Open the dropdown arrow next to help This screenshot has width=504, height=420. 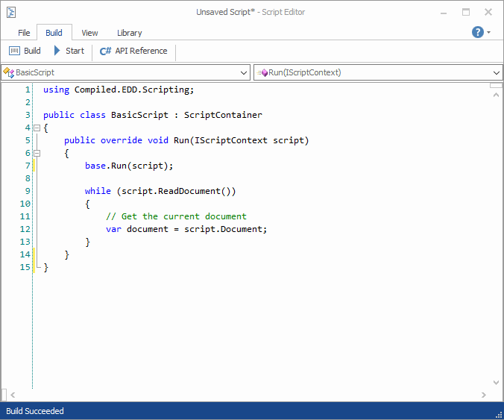tap(489, 33)
